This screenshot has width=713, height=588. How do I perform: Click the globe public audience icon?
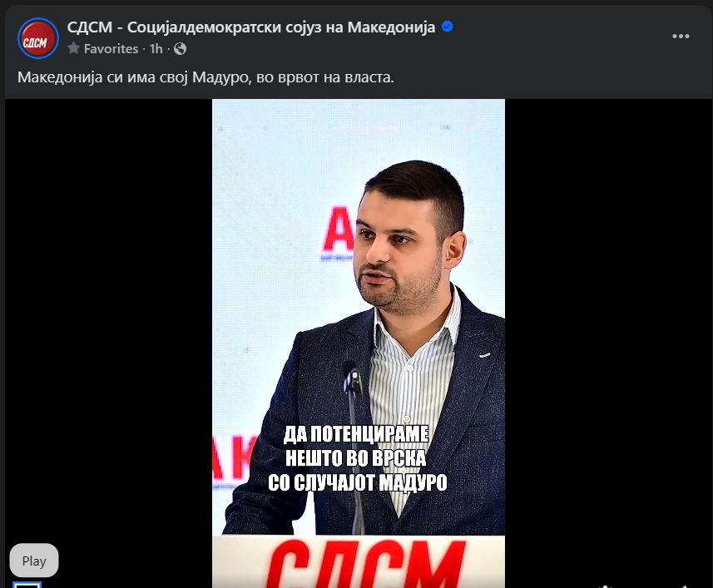click(180, 48)
